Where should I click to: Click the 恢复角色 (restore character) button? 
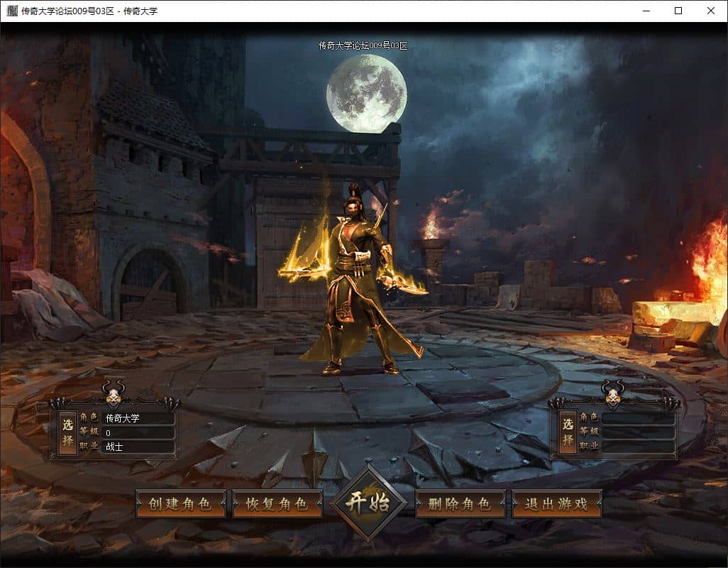[277, 503]
